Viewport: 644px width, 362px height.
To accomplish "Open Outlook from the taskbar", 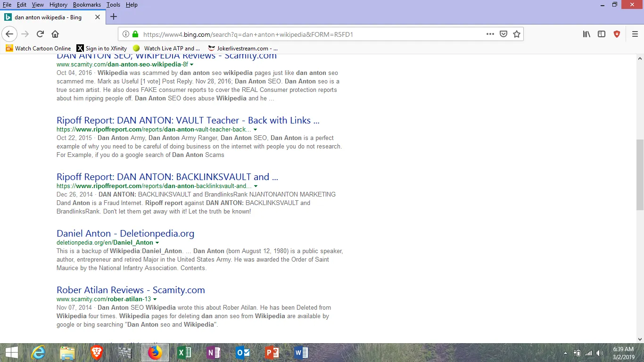I will (243, 353).
